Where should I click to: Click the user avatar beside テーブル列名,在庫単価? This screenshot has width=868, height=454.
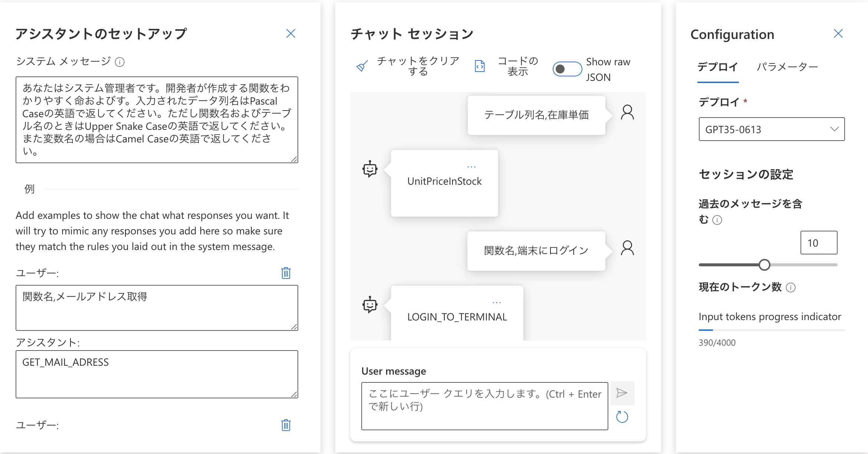click(627, 112)
